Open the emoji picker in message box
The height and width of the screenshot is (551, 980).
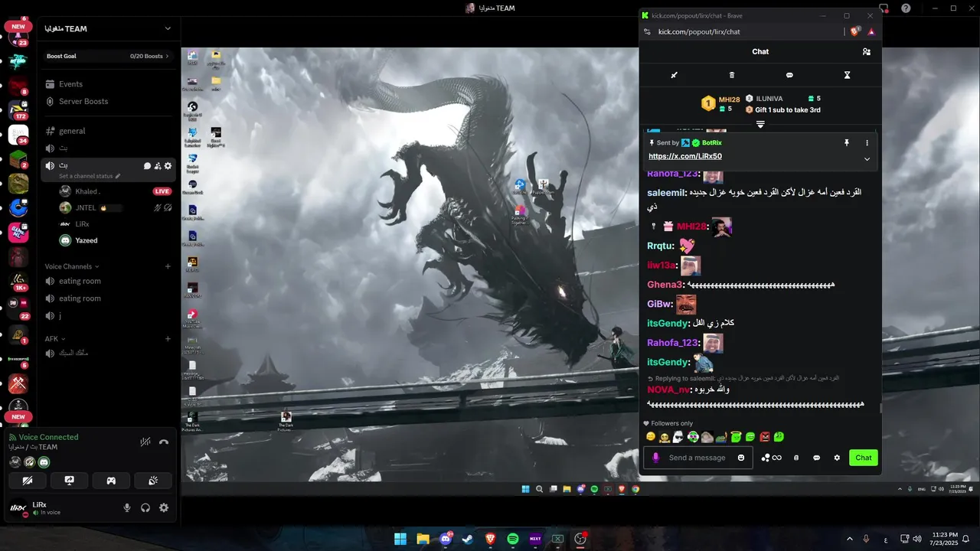pyautogui.click(x=740, y=458)
